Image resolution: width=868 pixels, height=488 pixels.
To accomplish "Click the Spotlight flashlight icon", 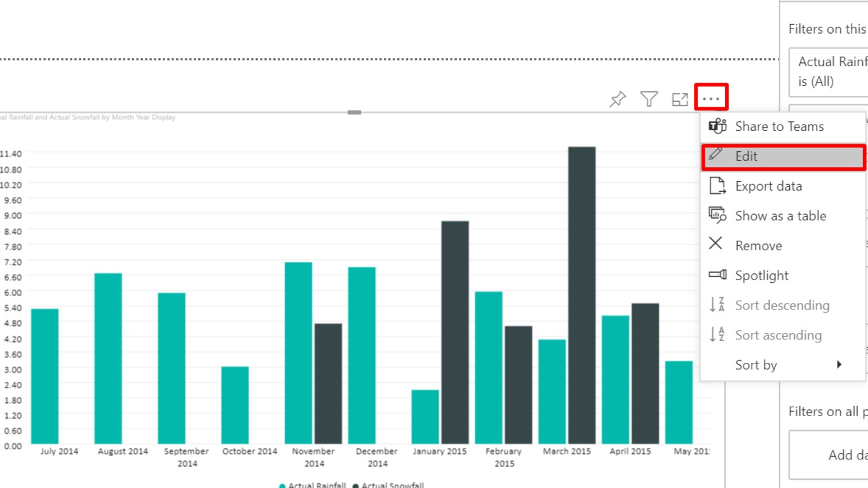I will coord(717,274).
